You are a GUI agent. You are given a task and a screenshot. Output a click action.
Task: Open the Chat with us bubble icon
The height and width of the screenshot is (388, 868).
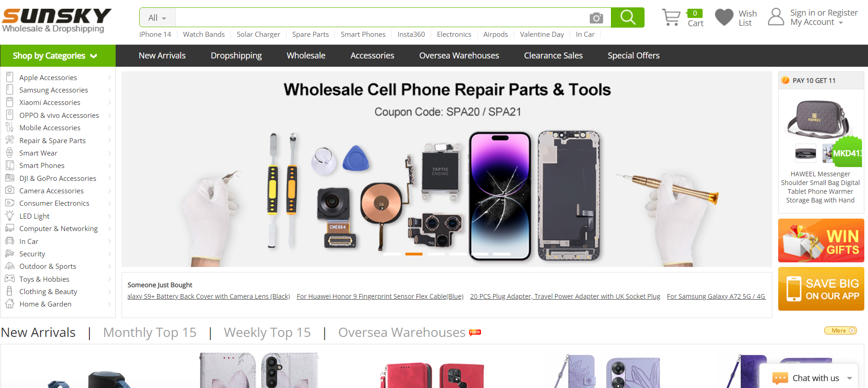click(780, 378)
